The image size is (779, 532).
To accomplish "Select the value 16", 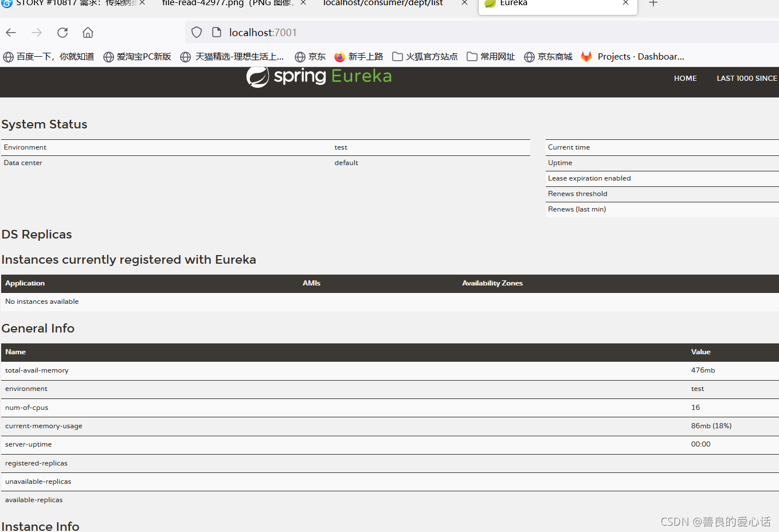I will [695, 408].
